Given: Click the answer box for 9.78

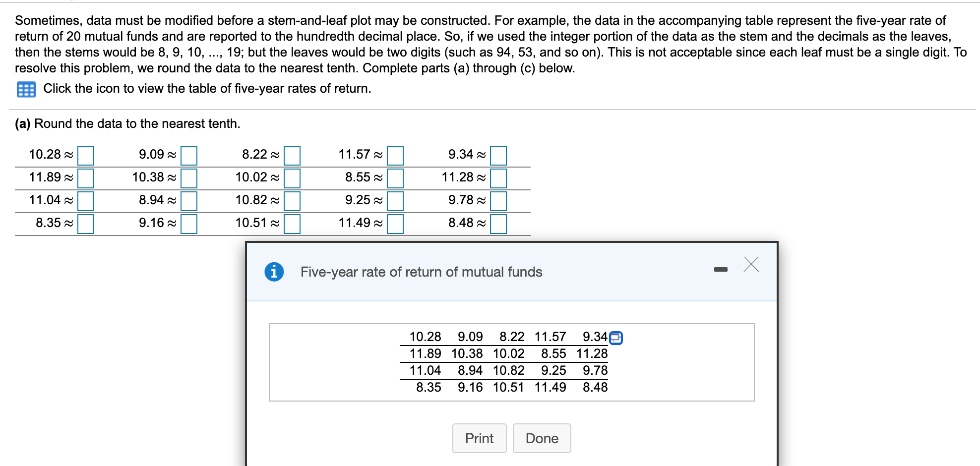Looking at the screenshot, I should (x=498, y=201).
